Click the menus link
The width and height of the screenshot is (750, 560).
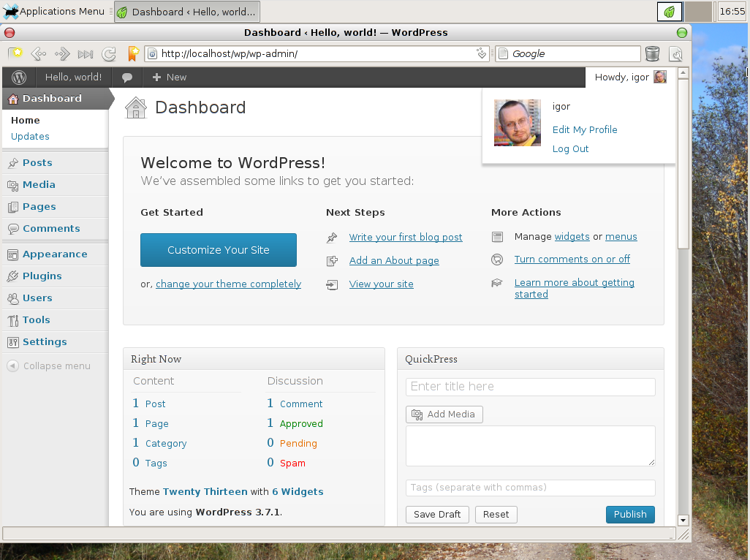(x=621, y=237)
